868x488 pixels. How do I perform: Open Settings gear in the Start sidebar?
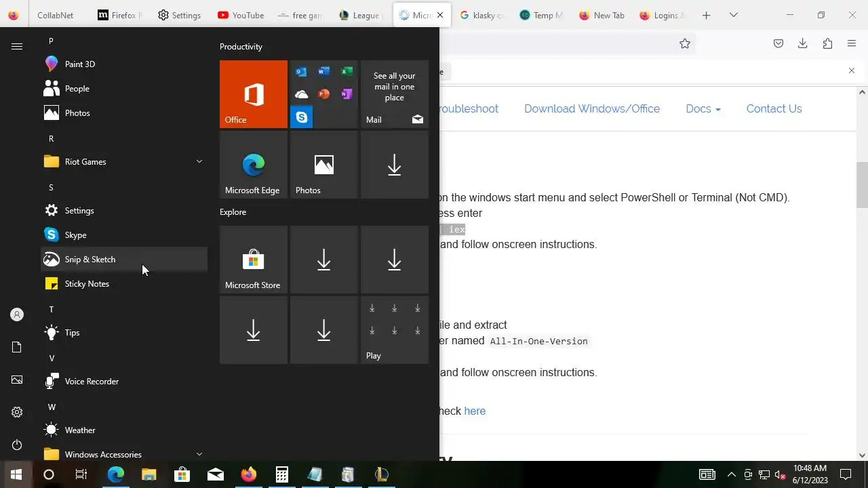tap(17, 412)
